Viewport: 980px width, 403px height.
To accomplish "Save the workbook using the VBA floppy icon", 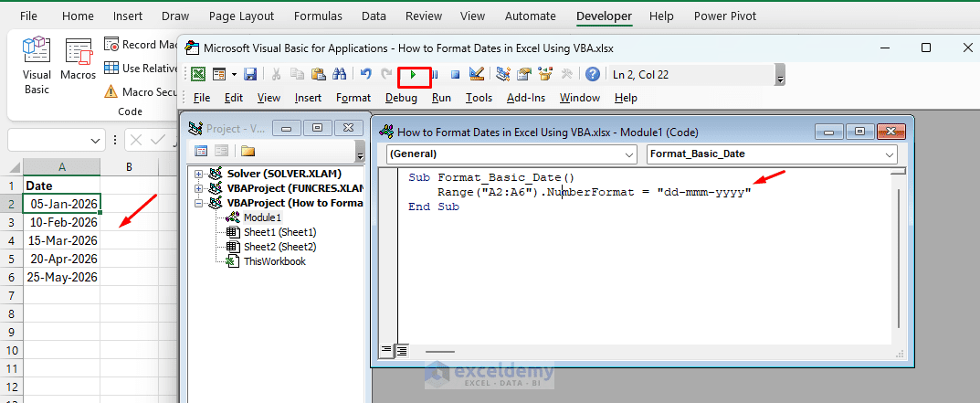I will [250, 74].
